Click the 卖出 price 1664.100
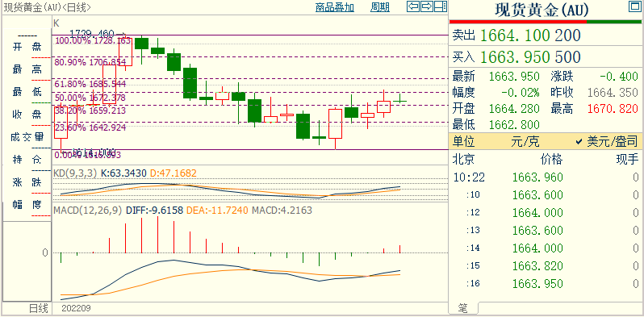The image size is (644, 317). pyautogui.click(x=515, y=35)
